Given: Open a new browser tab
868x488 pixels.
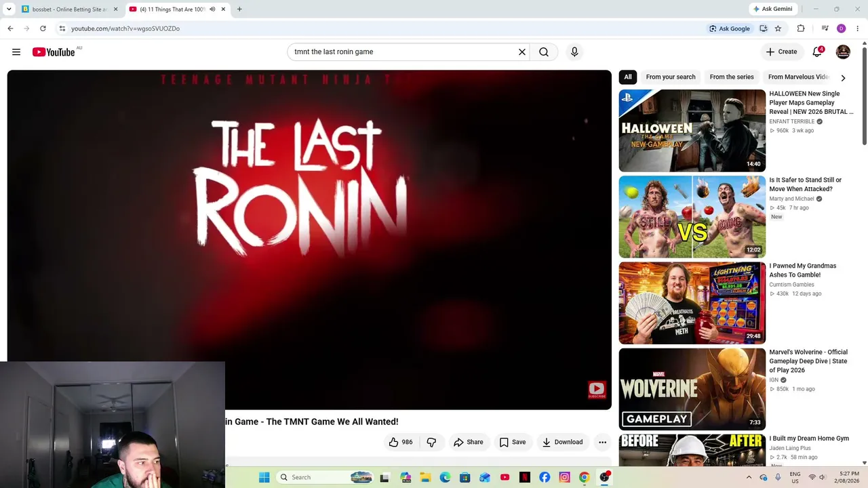Looking at the screenshot, I should [x=239, y=9].
